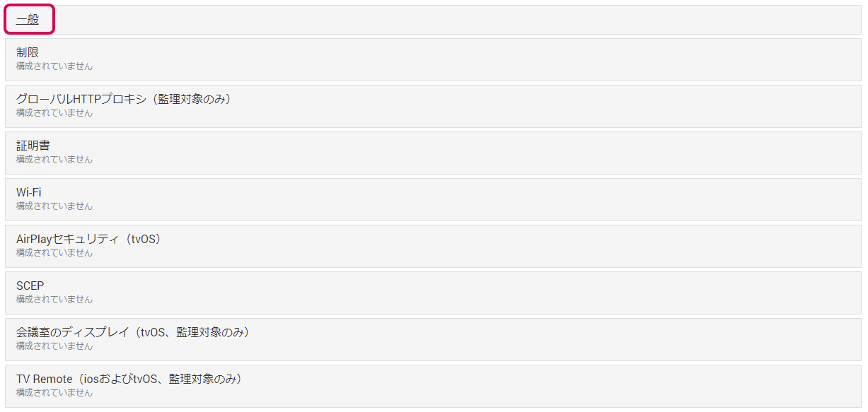The width and height of the screenshot is (868, 412).
Task: Click the underlined 一般 link
Action: 28,20
